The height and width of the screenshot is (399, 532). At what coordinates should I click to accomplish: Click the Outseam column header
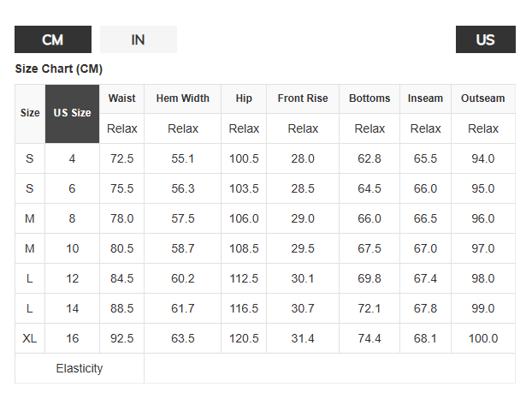coord(483,98)
